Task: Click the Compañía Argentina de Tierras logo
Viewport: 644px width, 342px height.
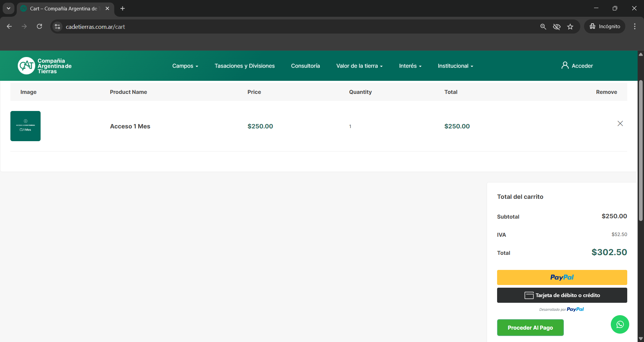Action: coord(45,66)
